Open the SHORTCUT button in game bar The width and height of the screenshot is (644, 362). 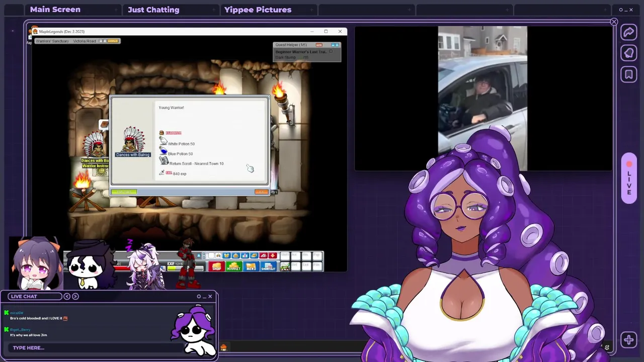click(269, 266)
